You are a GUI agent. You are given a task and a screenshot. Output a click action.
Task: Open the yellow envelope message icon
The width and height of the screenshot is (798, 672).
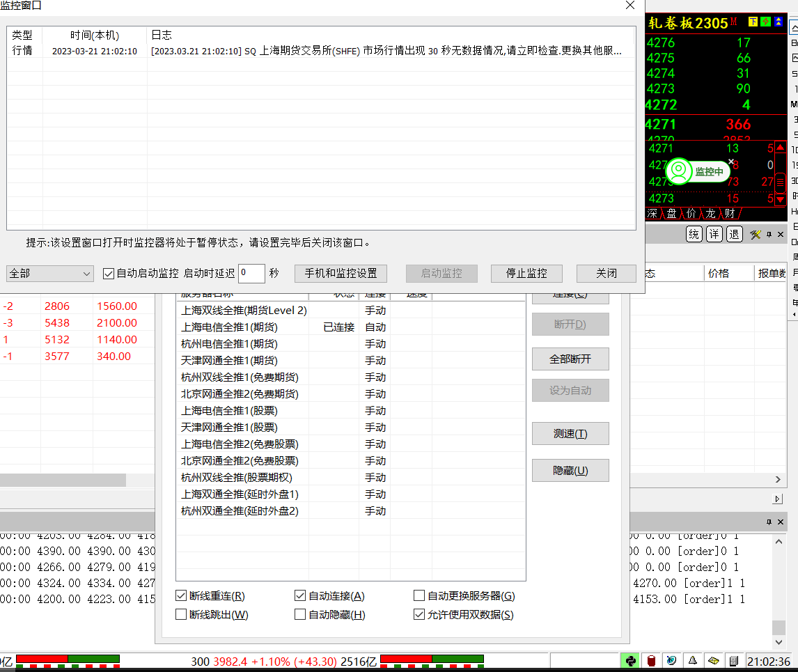[713, 661]
